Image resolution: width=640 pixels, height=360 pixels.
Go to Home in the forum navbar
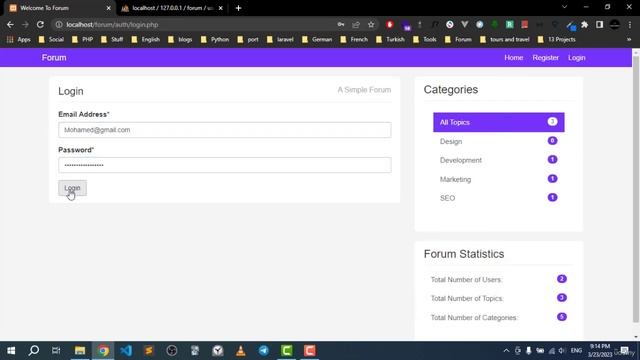coord(513,58)
